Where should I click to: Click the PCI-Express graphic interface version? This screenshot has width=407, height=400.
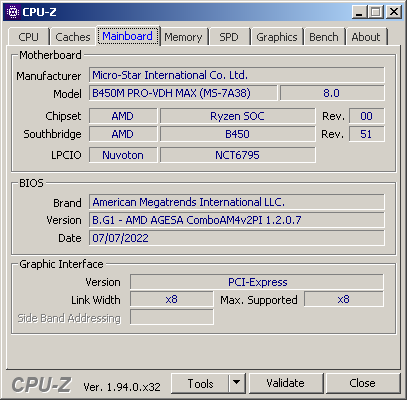(257, 282)
